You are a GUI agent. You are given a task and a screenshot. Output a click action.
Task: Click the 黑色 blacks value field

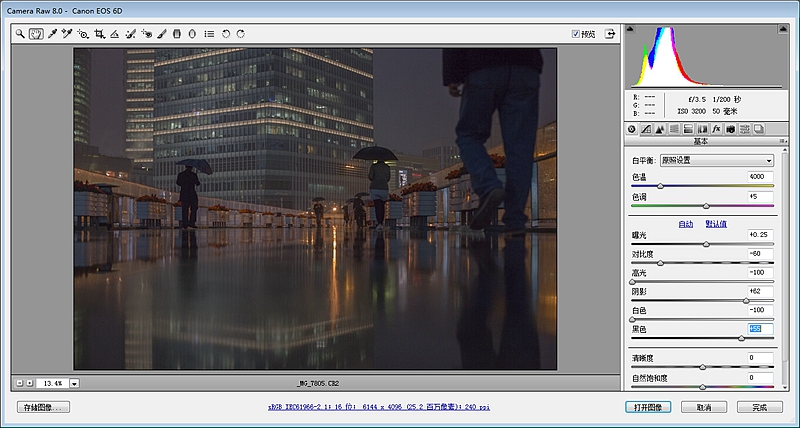point(760,329)
